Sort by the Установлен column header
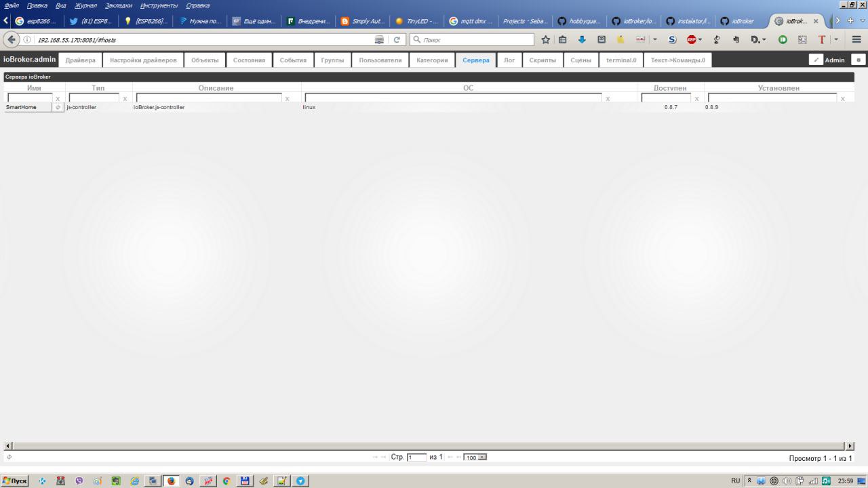 coord(778,88)
